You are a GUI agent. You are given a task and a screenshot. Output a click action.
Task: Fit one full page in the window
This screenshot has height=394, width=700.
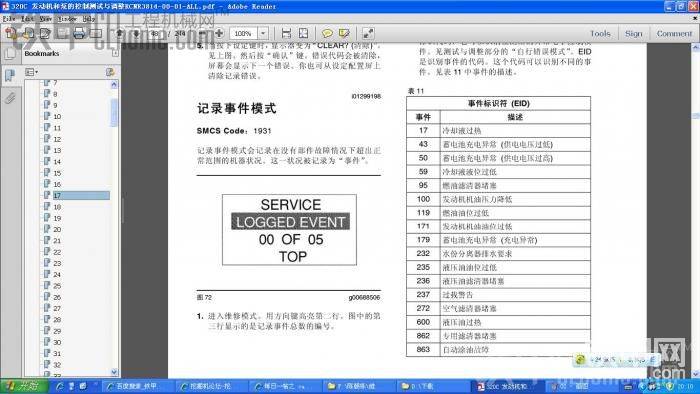point(304,33)
